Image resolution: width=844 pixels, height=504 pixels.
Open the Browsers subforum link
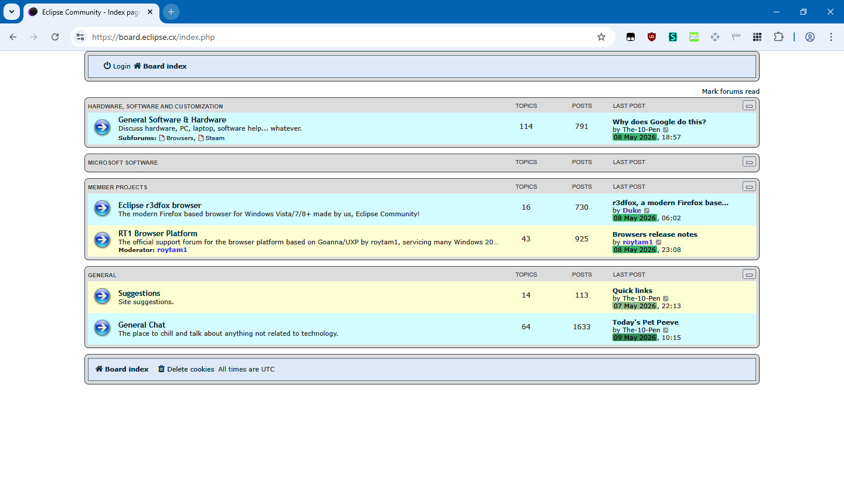pos(179,138)
